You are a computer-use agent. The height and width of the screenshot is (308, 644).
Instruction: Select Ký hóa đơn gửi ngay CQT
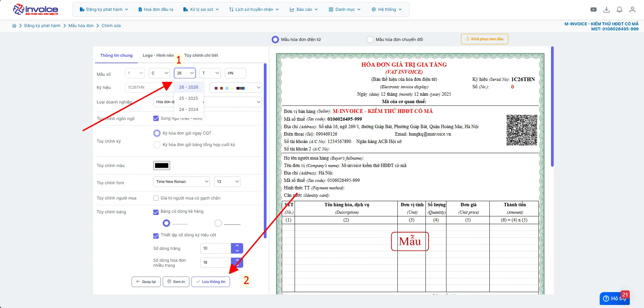point(157,133)
